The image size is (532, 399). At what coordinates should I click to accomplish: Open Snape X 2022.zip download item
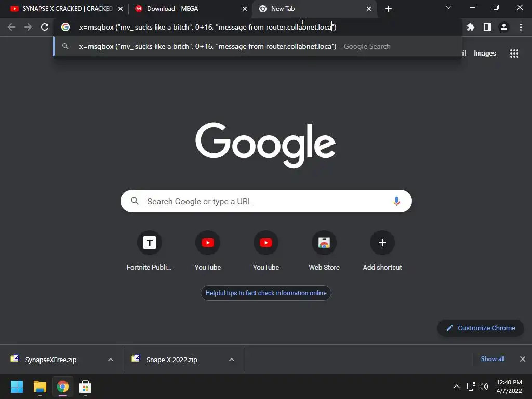point(171,360)
